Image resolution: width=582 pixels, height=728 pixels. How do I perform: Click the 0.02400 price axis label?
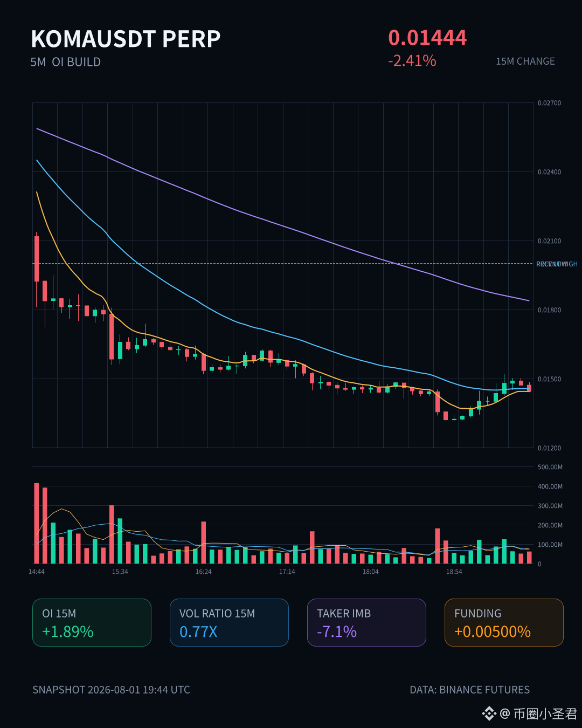(x=549, y=172)
